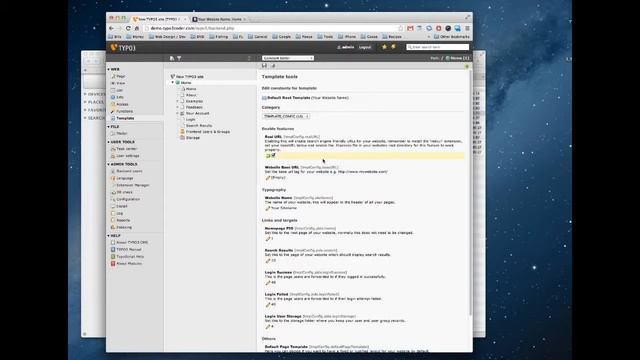Select Frontend Users & Groups folder
Screen dimensions: 640x360
tap(208, 132)
